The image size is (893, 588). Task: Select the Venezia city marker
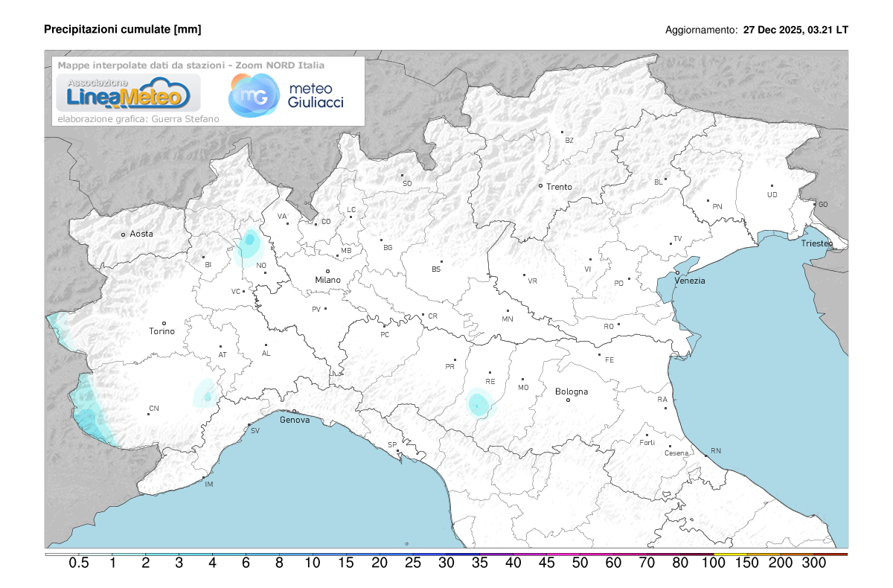pyautogui.click(x=676, y=272)
